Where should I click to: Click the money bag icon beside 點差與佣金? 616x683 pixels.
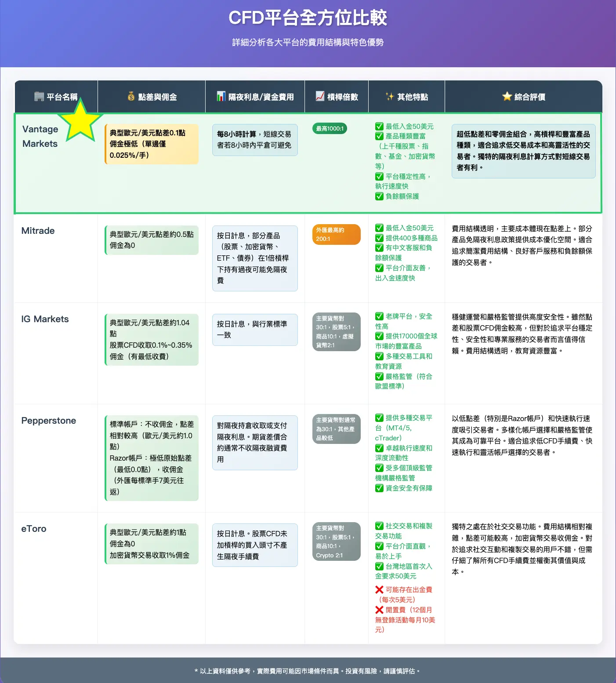[131, 97]
